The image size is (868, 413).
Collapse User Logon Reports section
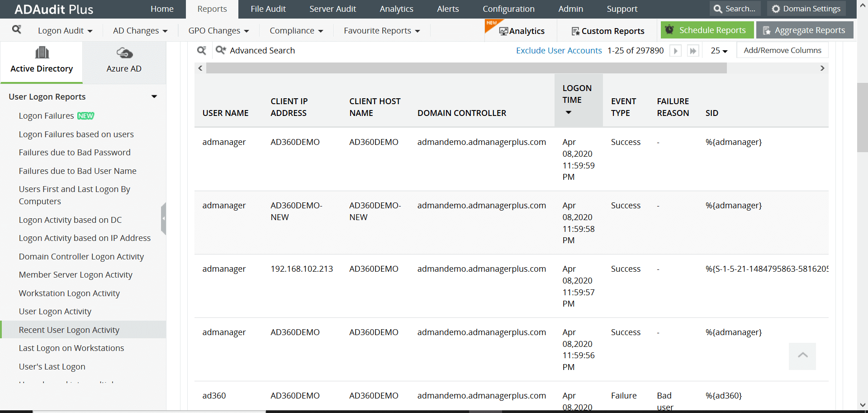(154, 96)
